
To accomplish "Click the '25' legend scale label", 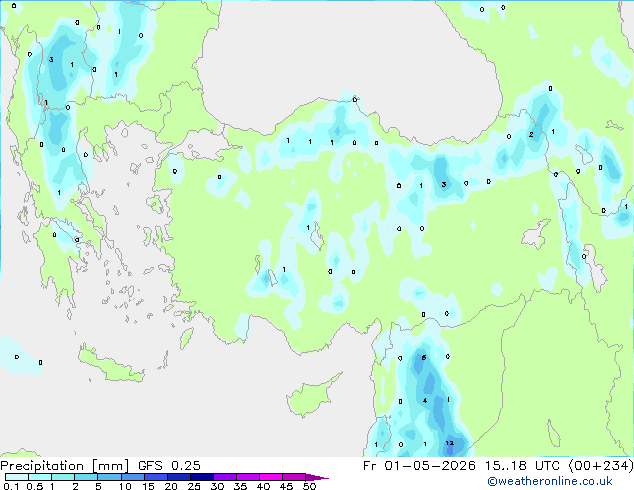I will click(x=194, y=486).
